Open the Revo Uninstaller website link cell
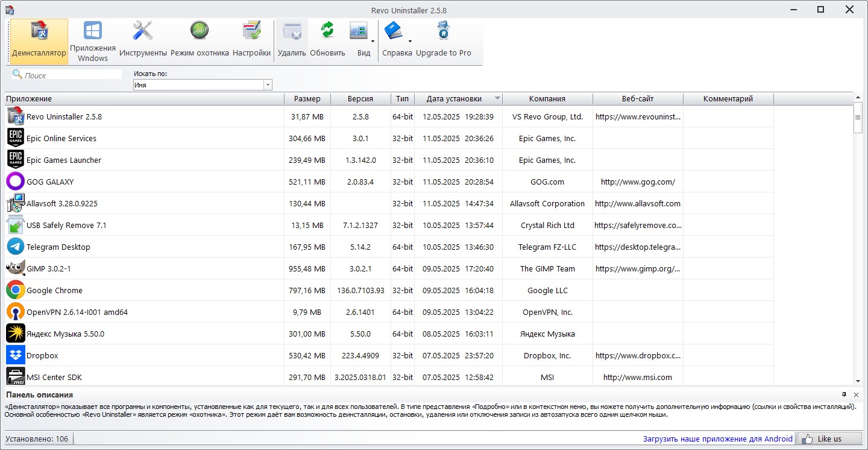The image size is (868, 450). coord(638,116)
